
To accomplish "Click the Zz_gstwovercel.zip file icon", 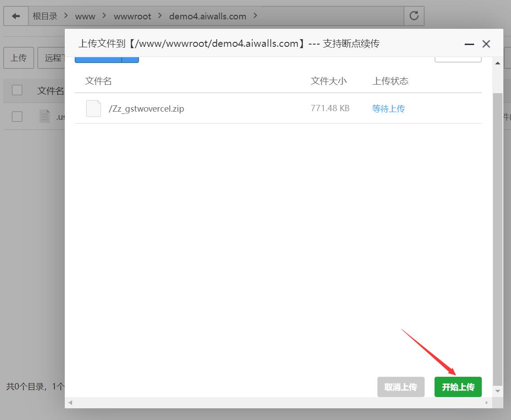I will point(94,108).
